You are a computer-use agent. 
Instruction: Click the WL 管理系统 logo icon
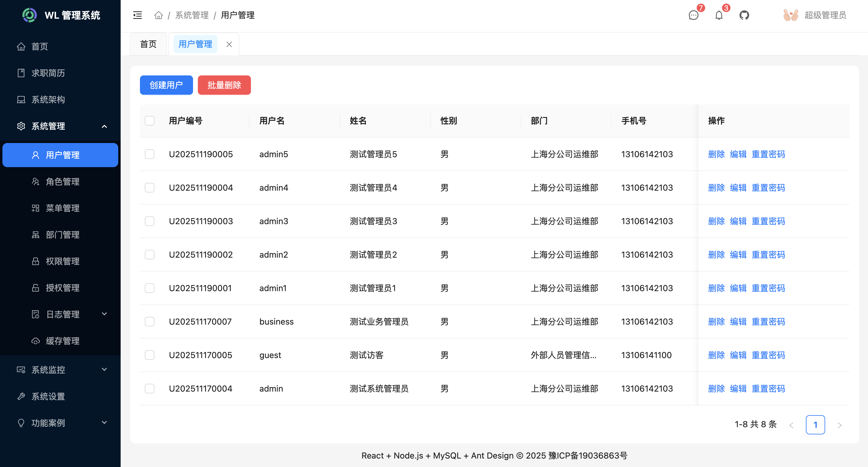pos(29,15)
